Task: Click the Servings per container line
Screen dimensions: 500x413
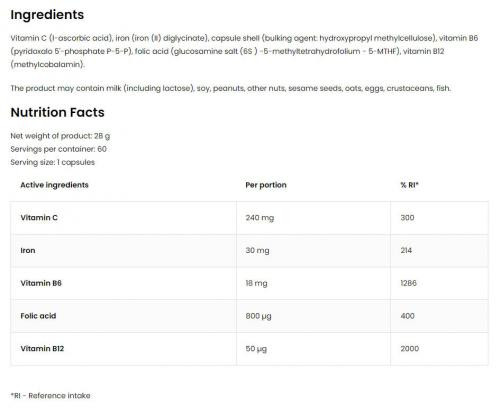Action: tap(58, 149)
